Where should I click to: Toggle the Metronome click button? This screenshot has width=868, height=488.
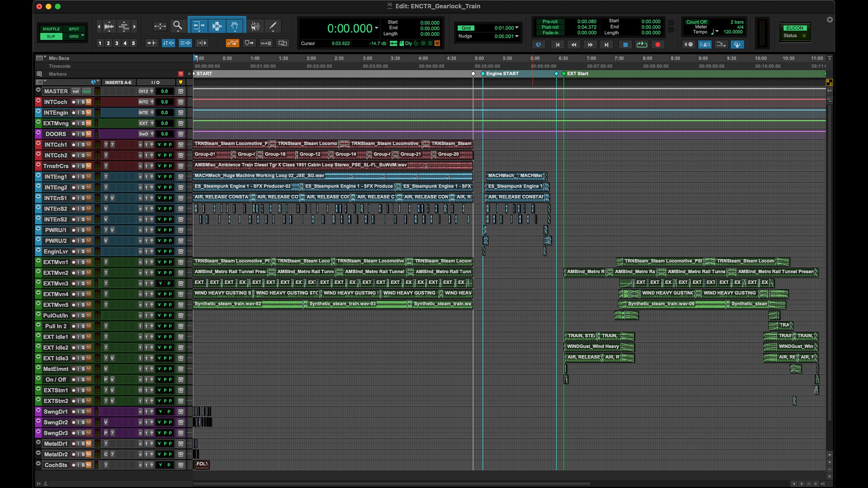pyautogui.click(x=705, y=44)
